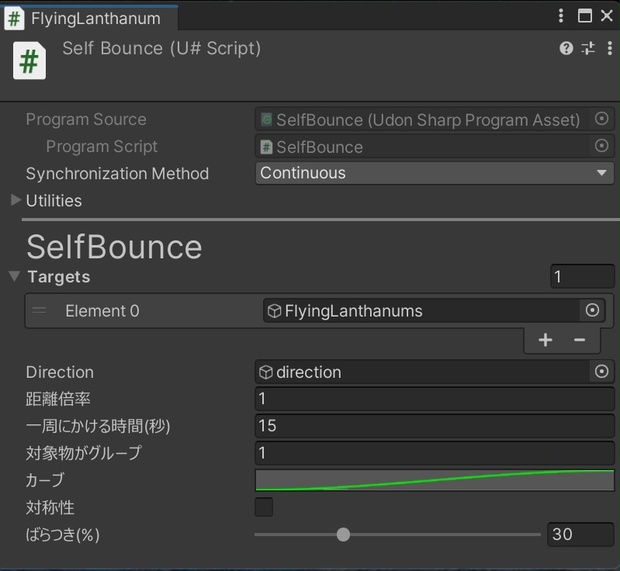Select the FlyingLanthanum tab
Image resolution: width=620 pixels, height=571 pixels.
pyautogui.click(x=90, y=18)
